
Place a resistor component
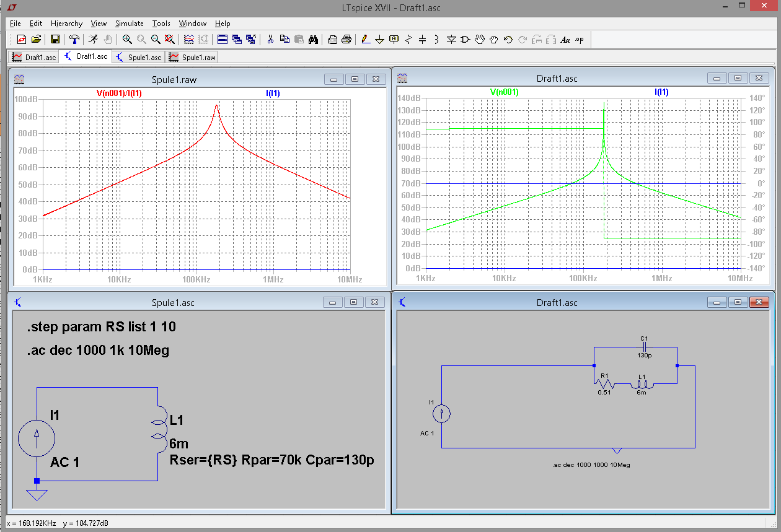408,40
